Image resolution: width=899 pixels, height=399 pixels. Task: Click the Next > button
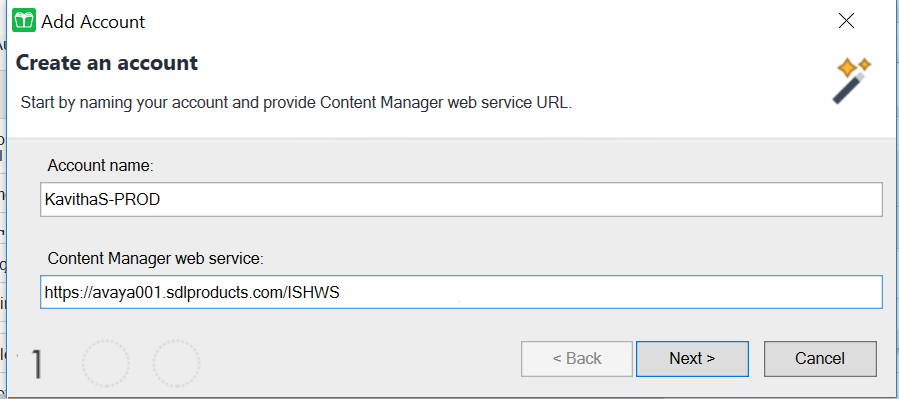(692, 359)
